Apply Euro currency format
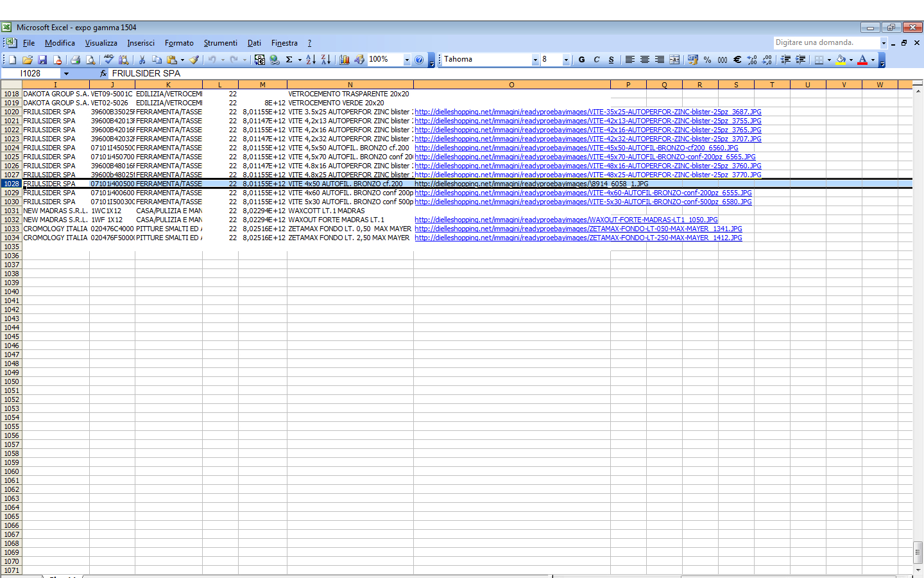Screen dimensions: 924x578 click(x=737, y=60)
